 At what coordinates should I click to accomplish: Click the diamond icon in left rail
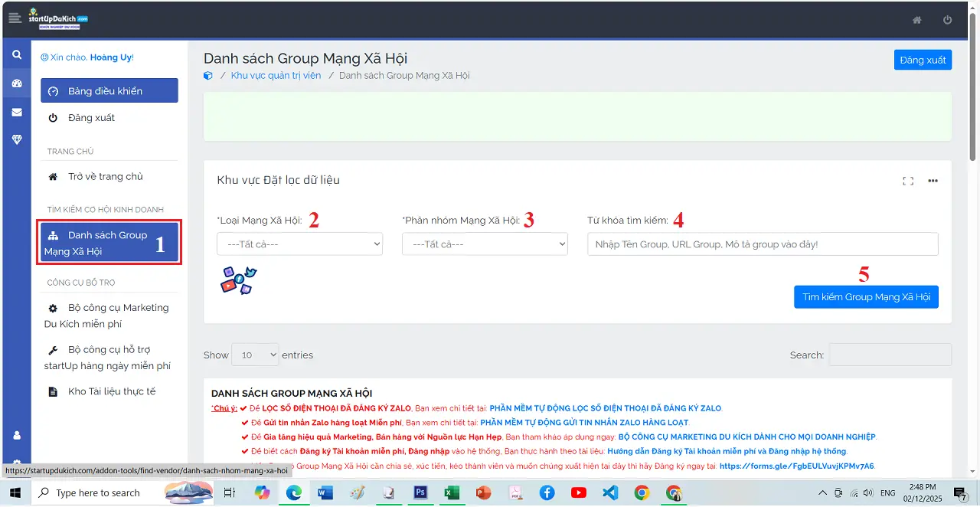point(16,139)
